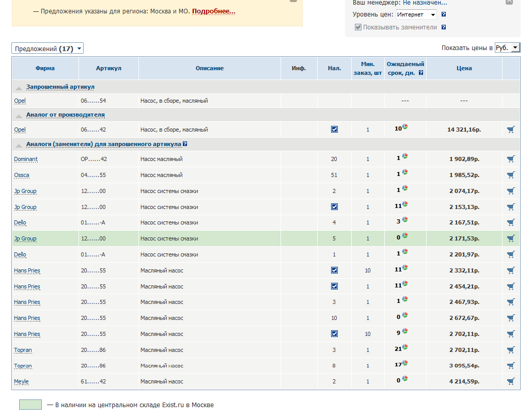Add Opel 14 321,16р. pump to cart
The height and width of the screenshot is (418, 532).
click(511, 130)
